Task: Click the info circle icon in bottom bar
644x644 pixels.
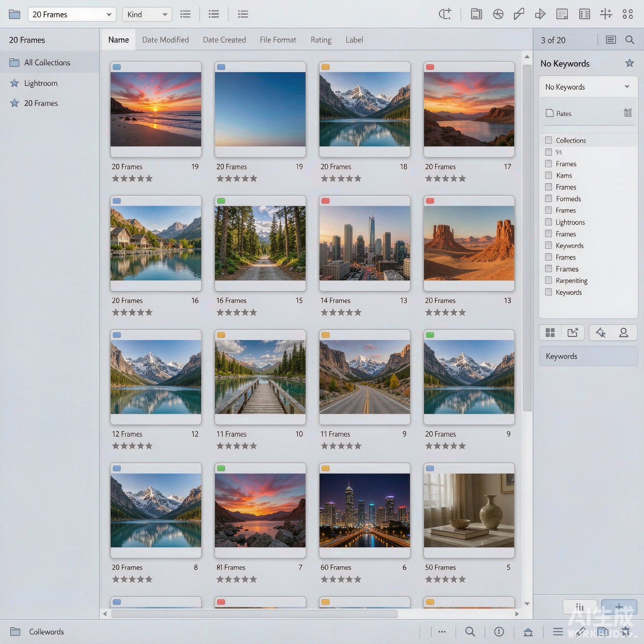Action: 499,631
